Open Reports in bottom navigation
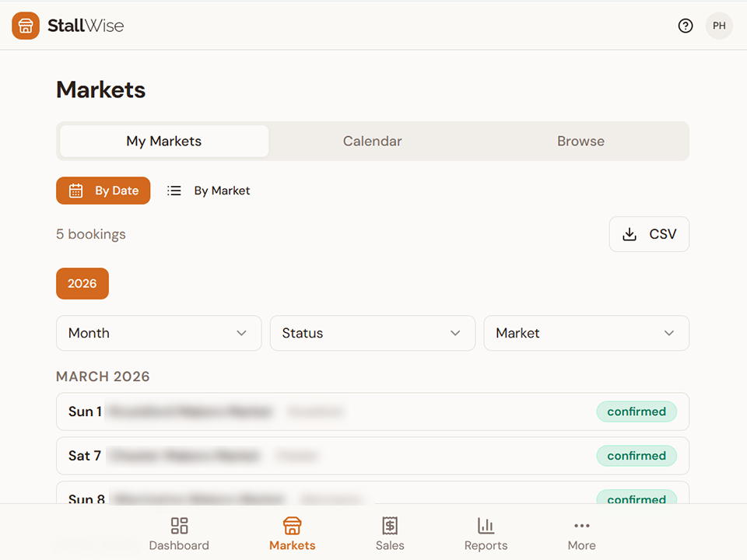The image size is (747, 560). pos(486,534)
